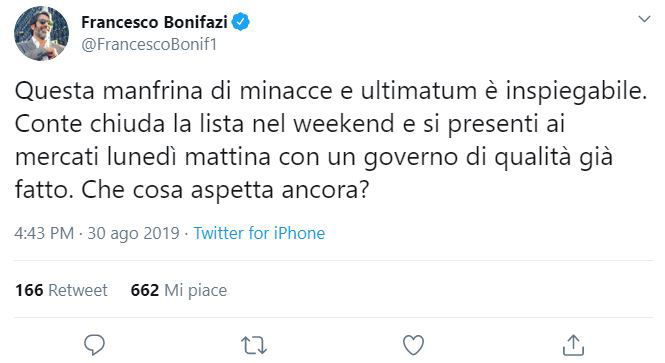Click 'Che cosa aspetta ancora?' sentence
This screenshot has width=665, height=363.
tap(225, 190)
